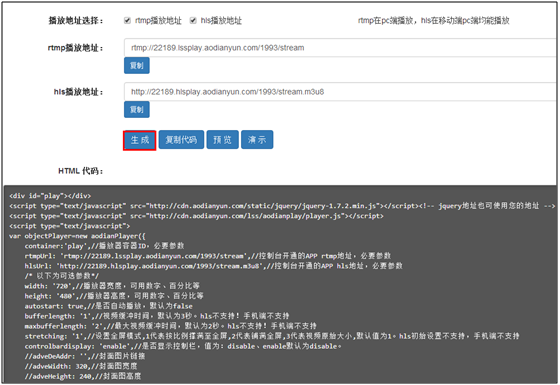
Task: Click the container:'play' code line
Action: [104, 246]
